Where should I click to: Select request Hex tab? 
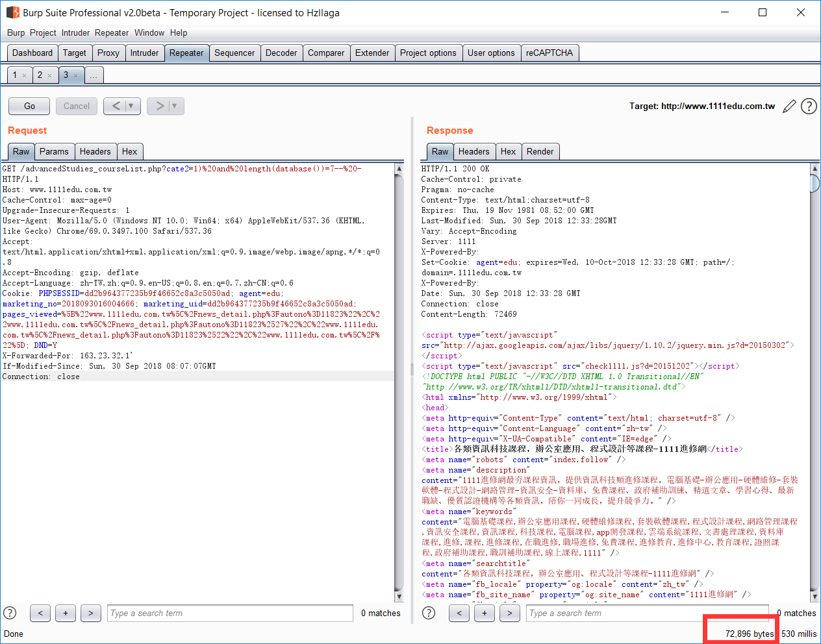(129, 151)
